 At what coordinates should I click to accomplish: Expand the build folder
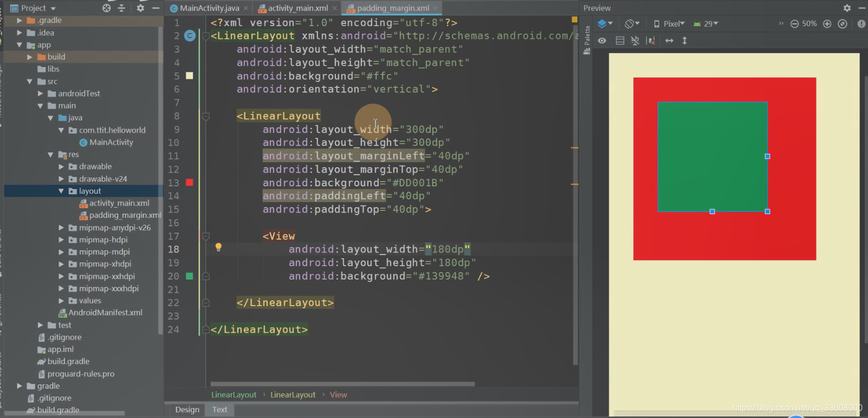30,57
